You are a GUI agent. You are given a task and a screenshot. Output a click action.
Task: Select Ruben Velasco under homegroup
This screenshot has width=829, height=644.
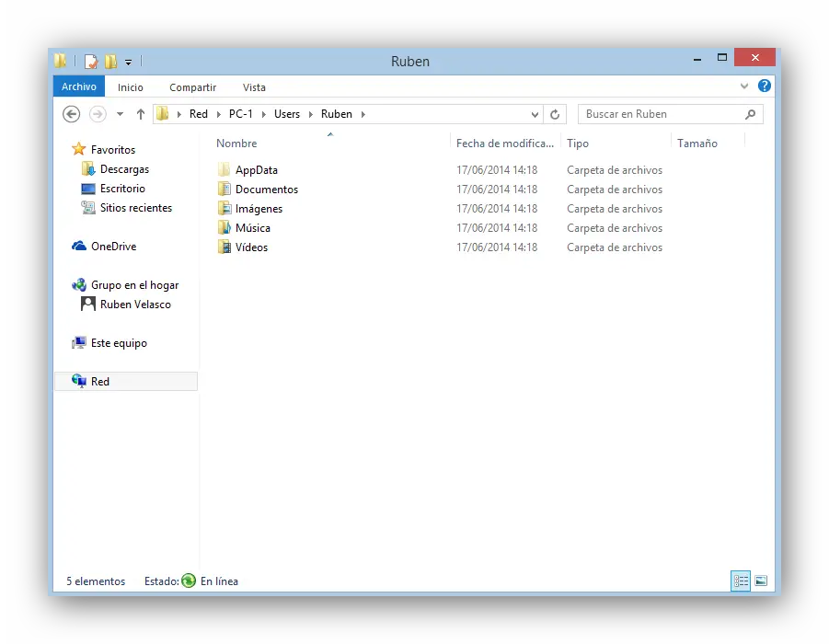pyautogui.click(x=135, y=304)
